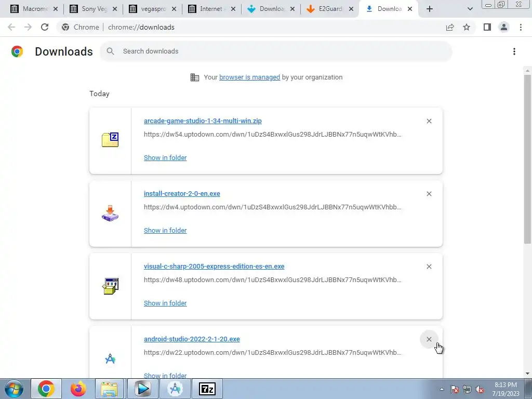This screenshot has width=532, height=399.
Task: Focus the Search downloads field
Action: click(276, 51)
